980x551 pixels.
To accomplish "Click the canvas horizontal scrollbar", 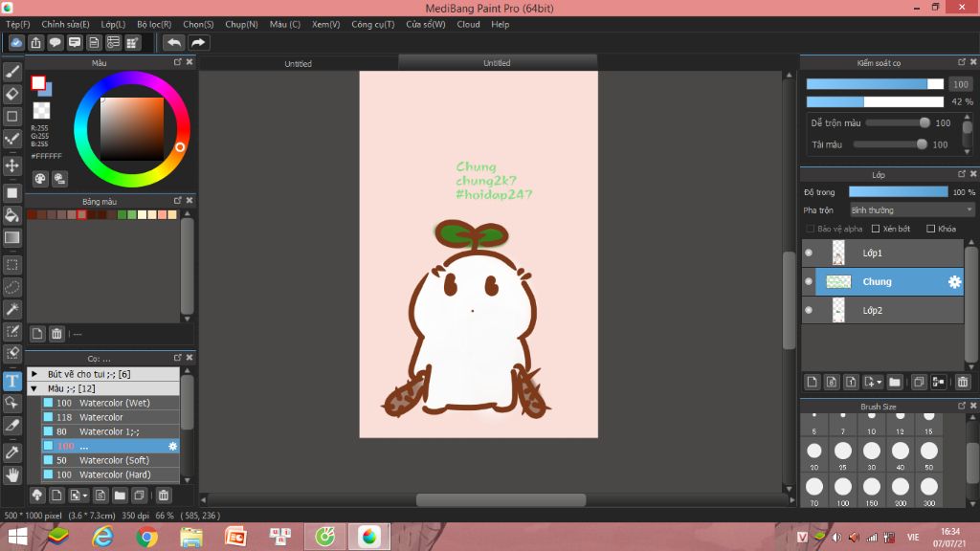I will coord(501,499).
